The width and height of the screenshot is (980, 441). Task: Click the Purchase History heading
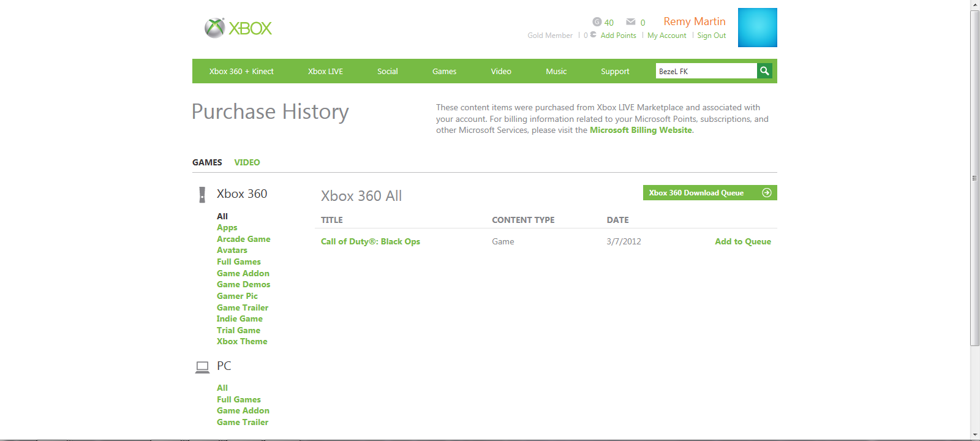point(270,111)
